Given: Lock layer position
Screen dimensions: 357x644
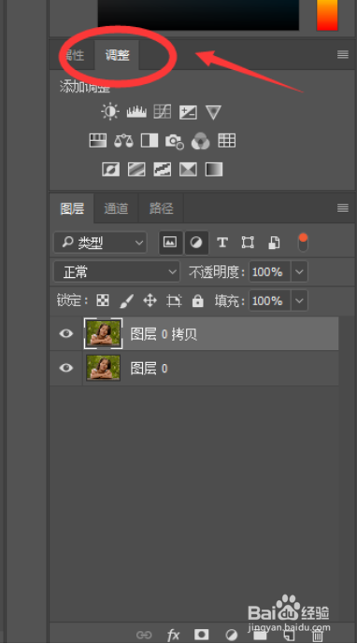Looking at the screenshot, I should 150,301.
